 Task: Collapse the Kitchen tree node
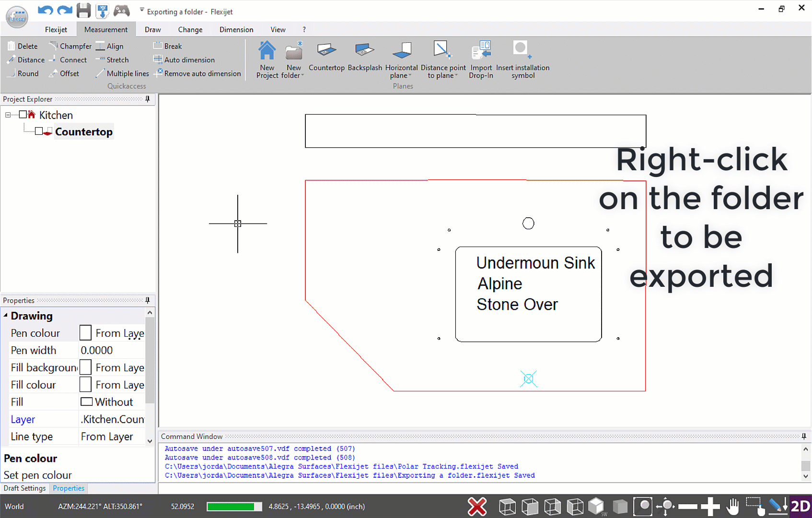[x=8, y=115]
